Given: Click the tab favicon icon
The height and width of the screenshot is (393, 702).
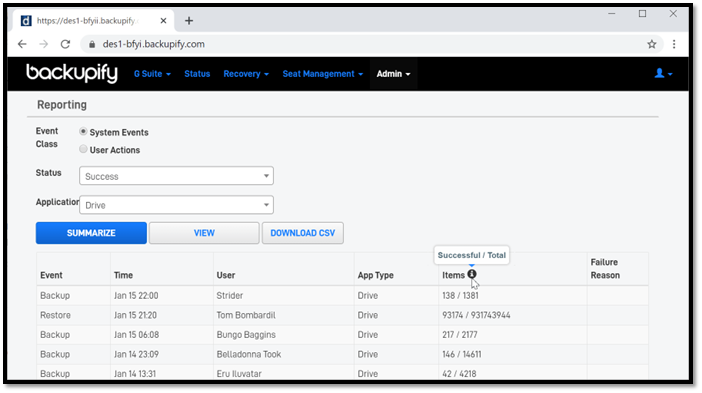Looking at the screenshot, I should point(26,21).
